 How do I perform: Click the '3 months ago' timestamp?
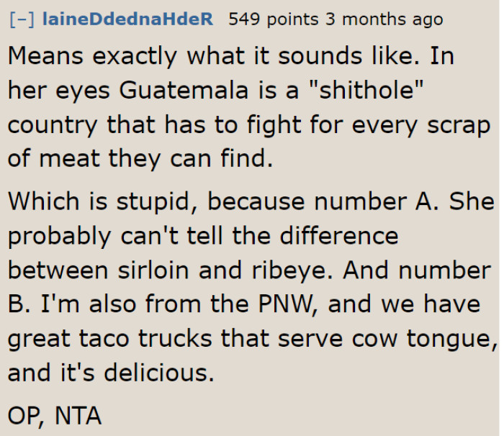pyautogui.click(x=384, y=19)
